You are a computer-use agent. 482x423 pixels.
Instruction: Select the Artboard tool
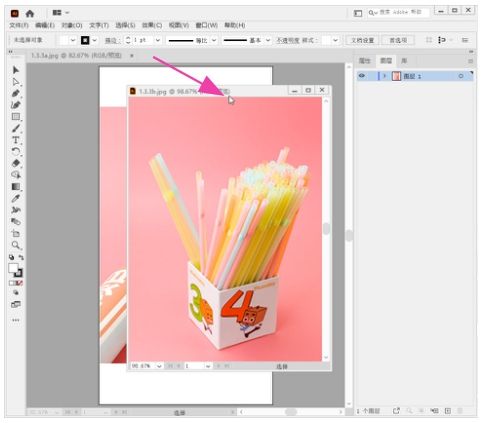coord(16,233)
